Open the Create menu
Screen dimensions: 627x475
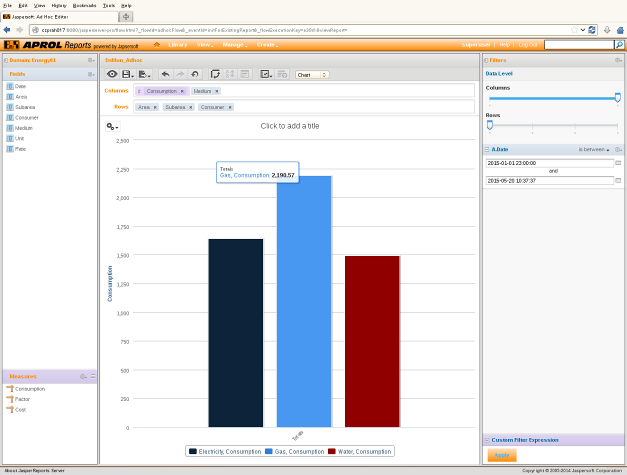(x=267, y=45)
